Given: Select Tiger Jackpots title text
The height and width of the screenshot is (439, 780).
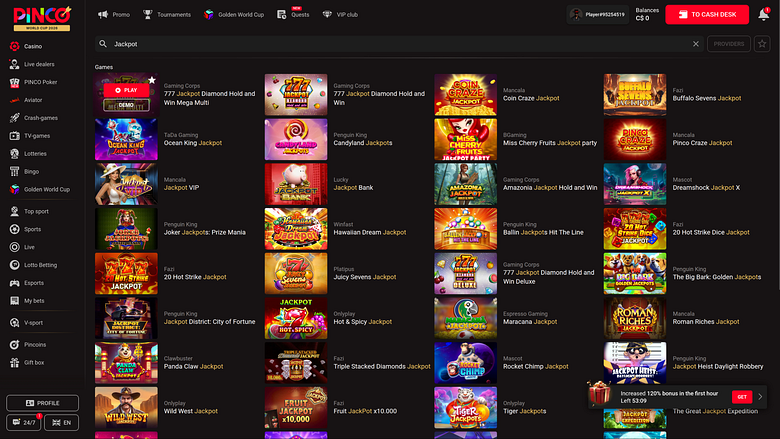Looking at the screenshot, I should [524, 411].
